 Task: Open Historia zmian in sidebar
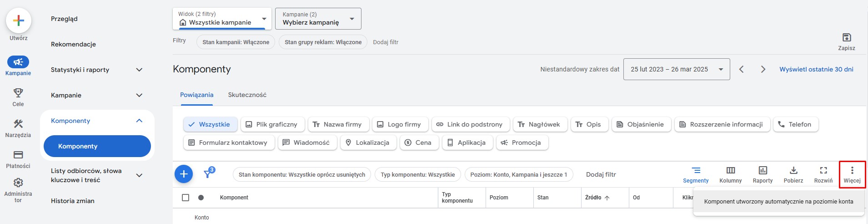(73, 201)
